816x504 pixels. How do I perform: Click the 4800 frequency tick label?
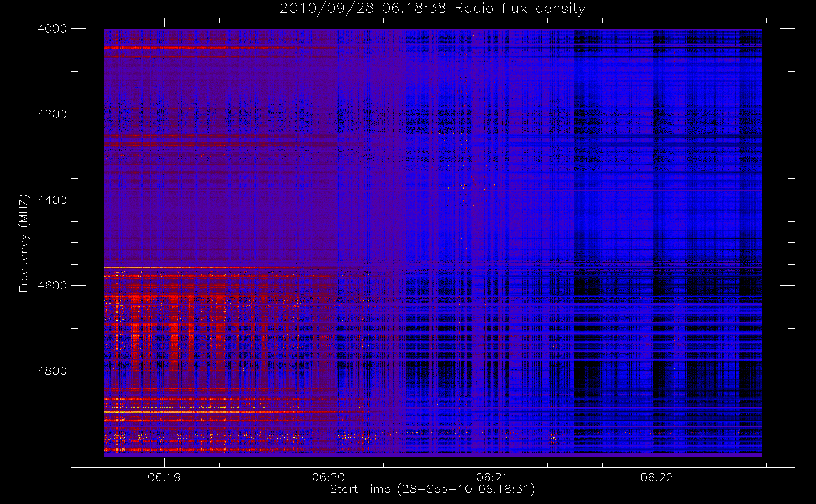click(52, 371)
